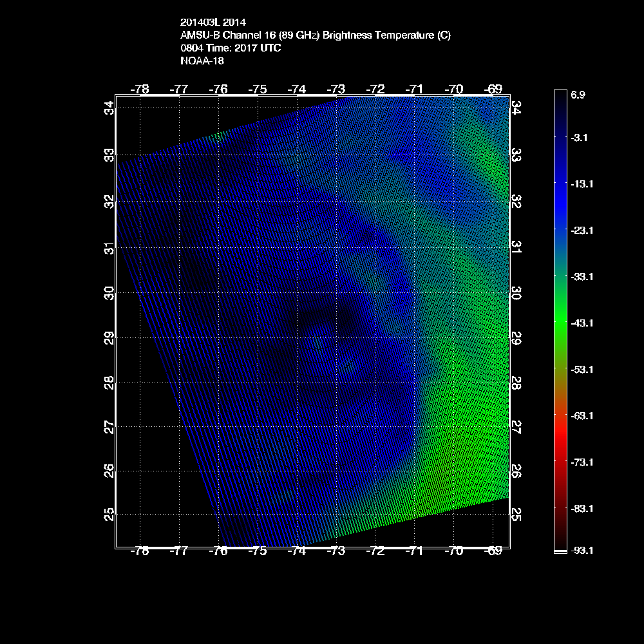The width and height of the screenshot is (644, 644).
Task: Click the -78 longitude label on the top axis
Action: pyautogui.click(x=139, y=89)
